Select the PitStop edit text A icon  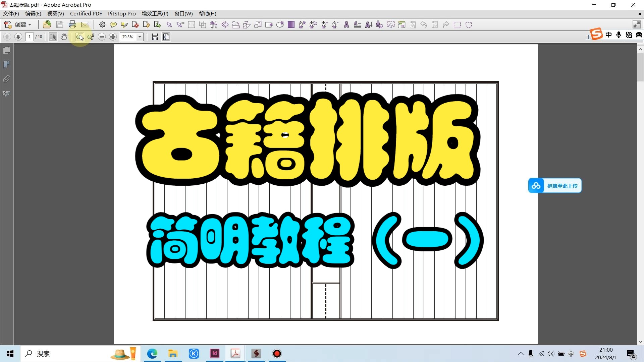346,24
